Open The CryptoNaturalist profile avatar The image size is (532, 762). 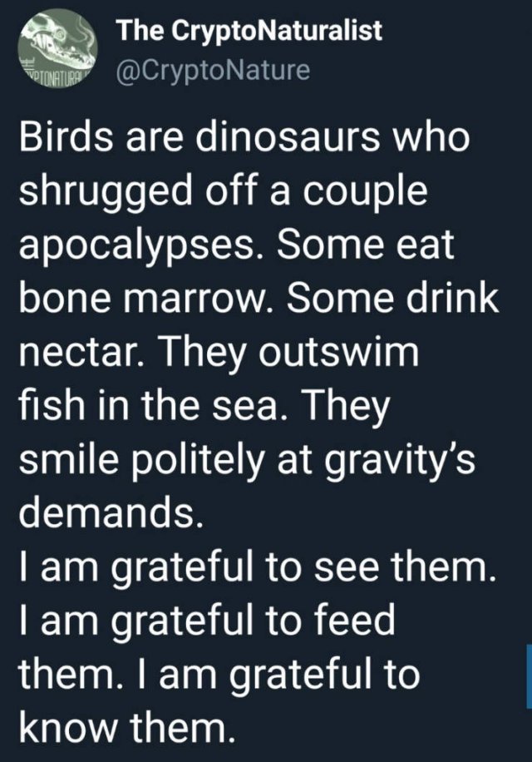pyautogui.click(x=58, y=48)
